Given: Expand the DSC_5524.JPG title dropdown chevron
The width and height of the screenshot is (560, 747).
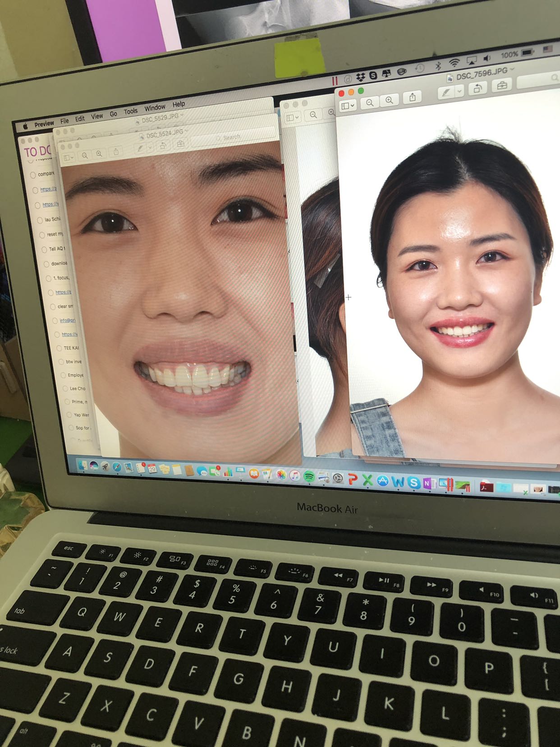Looking at the screenshot, I should [x=186, y=131].
